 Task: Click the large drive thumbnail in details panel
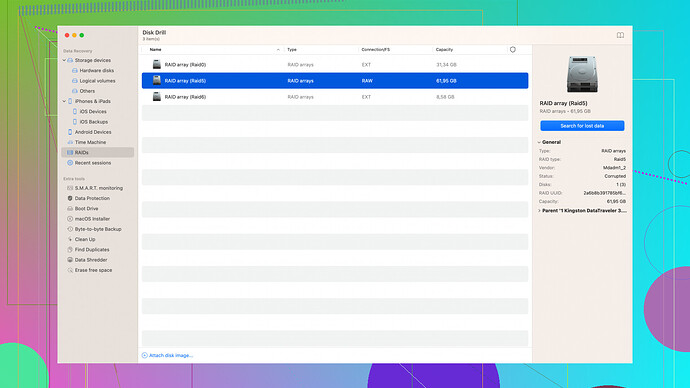tap(582, 74)
